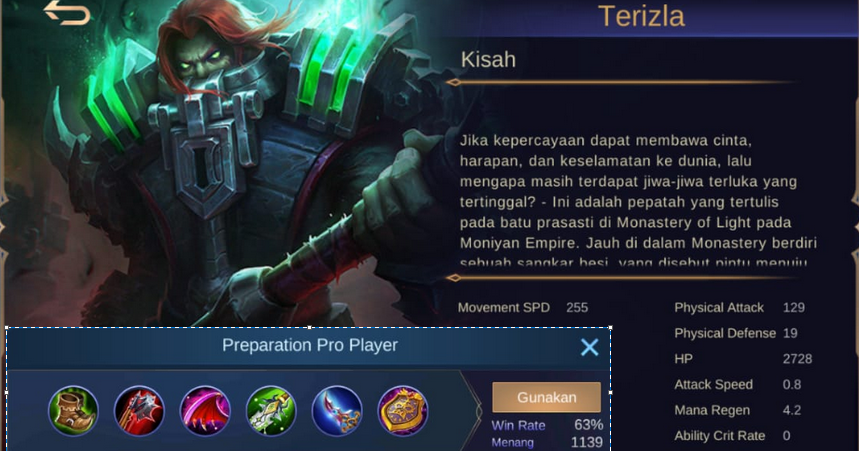Select the golden shield item icon
The height and width of the screenshot is (451, 859).
point(403,411)
